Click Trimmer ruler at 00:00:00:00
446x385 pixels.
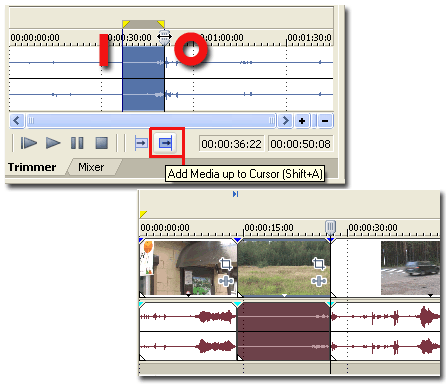click(x=35, y=38)
